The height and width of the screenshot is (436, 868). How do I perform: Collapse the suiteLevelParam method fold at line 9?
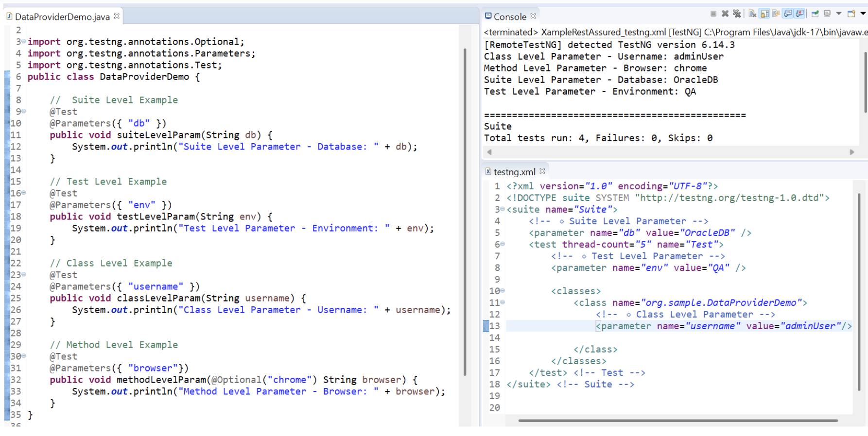[x=23, y=112]
